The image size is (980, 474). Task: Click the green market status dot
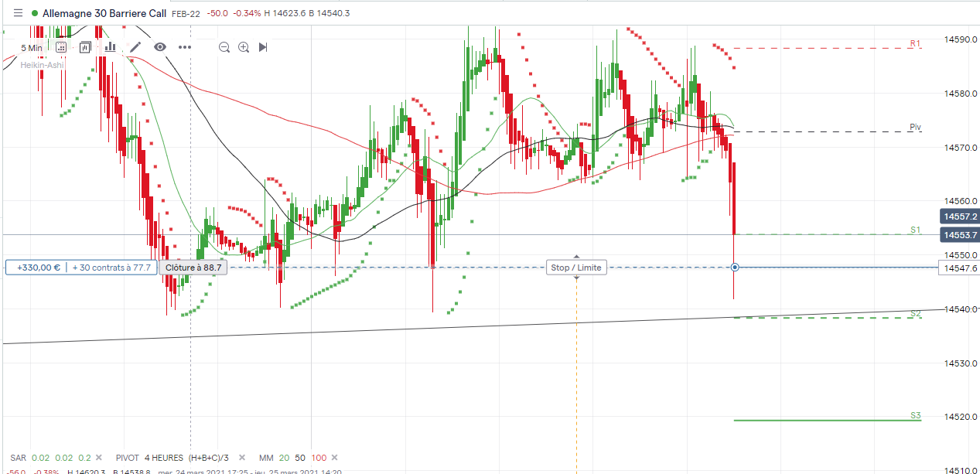click(x=35, y=13)
